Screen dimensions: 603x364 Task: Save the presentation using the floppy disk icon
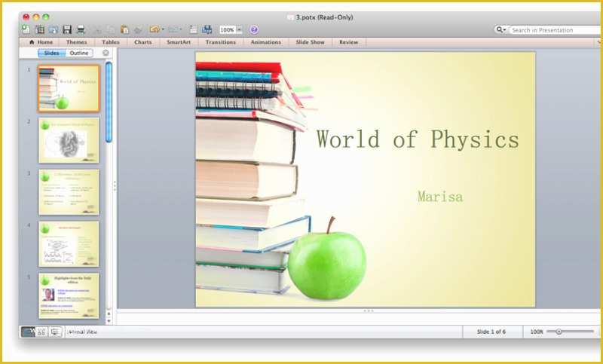click(x=67, y=29)
